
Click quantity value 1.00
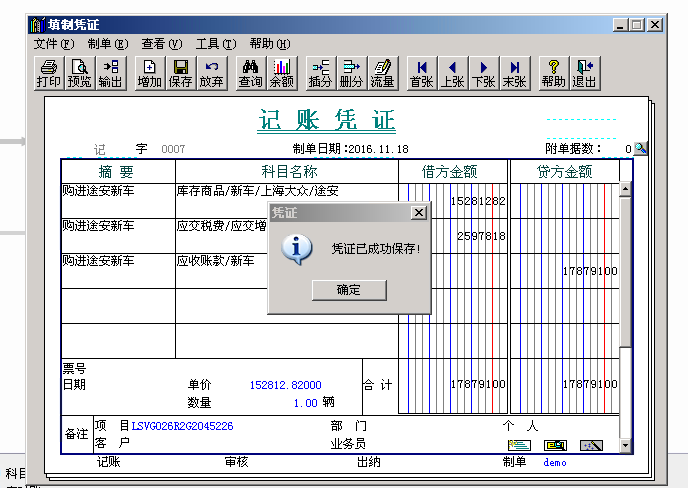[x=305, y=403]
